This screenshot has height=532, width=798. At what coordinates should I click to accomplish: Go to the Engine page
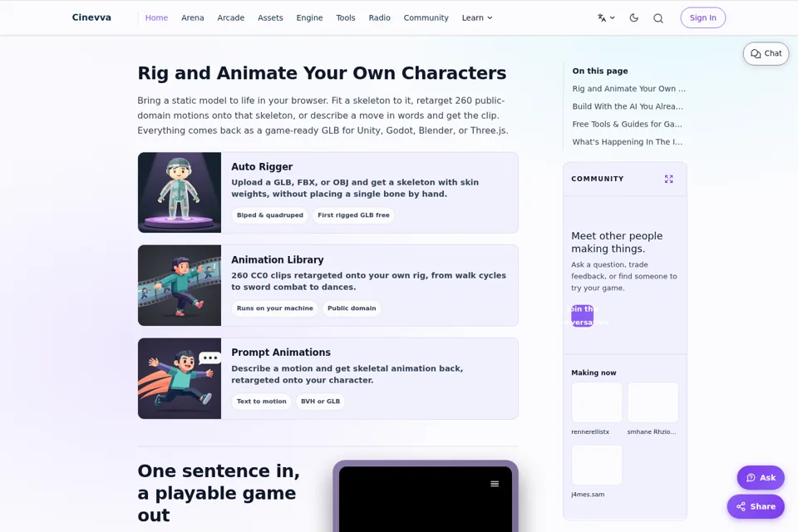coord(309,17)
